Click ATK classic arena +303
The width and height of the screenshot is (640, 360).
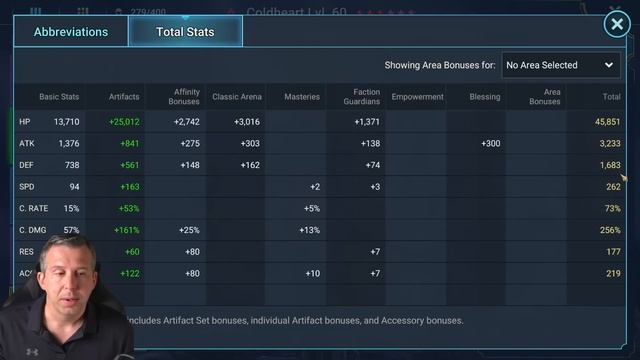(250, 143)
